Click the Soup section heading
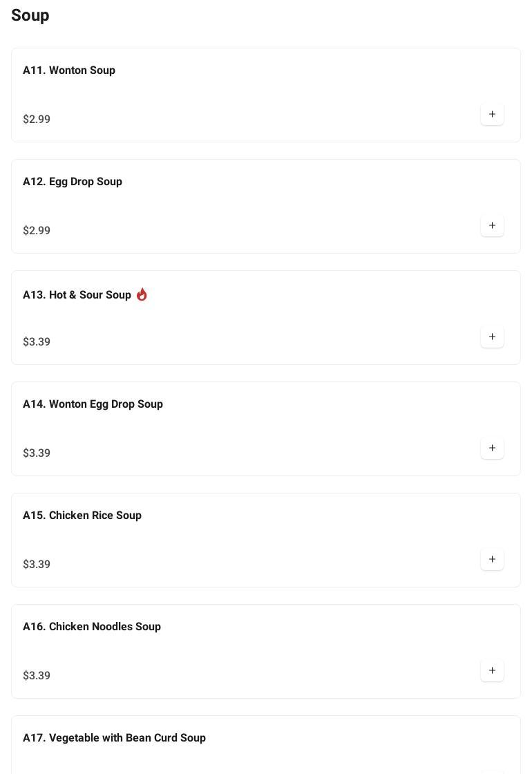532x774 pixels. pyautogui.click(x=30, y=15)
